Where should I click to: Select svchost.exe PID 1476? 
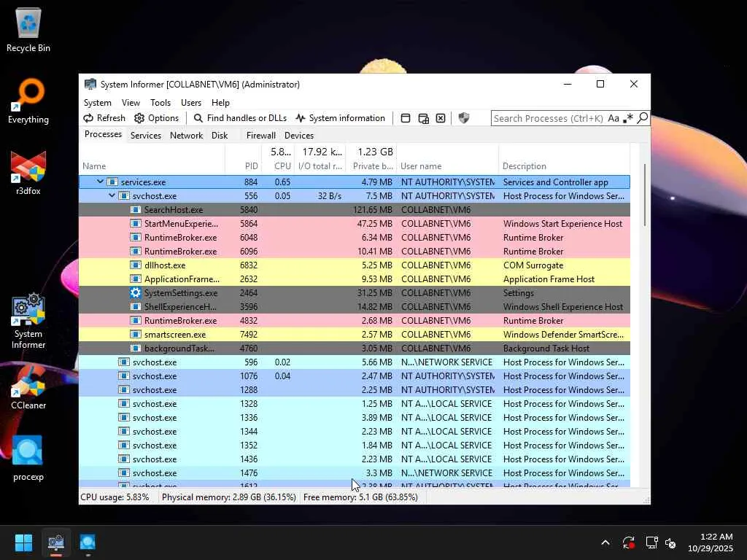pos(355,472)
